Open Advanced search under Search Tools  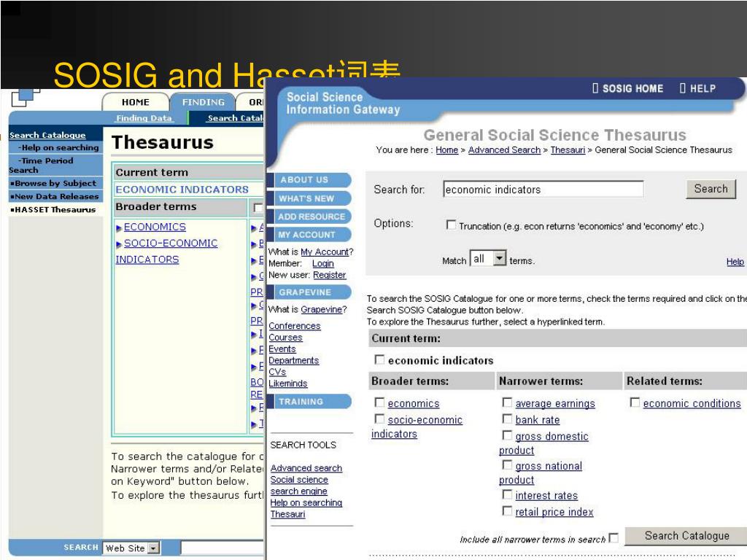coord(306,468)
